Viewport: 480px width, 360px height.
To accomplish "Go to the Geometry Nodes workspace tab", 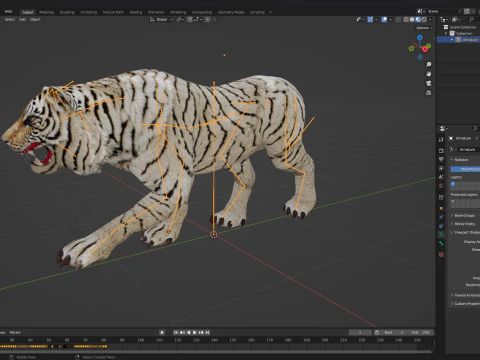I will pyautogui.click(x=231, y=12).
